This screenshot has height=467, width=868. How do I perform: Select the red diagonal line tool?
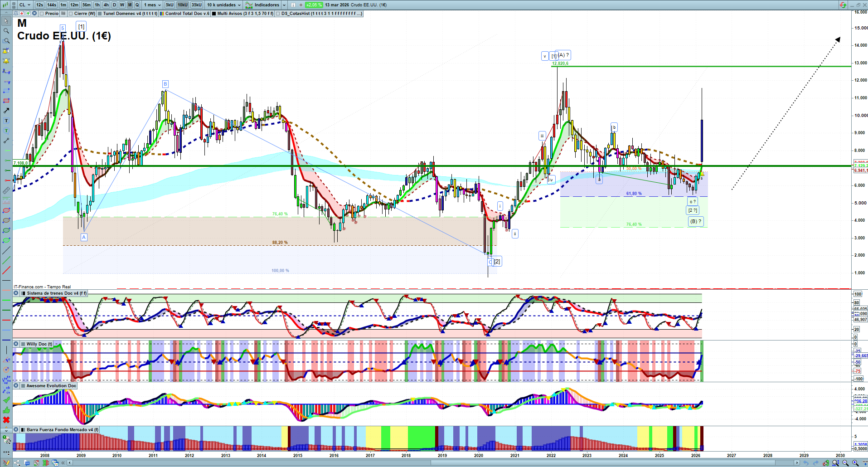6,271
